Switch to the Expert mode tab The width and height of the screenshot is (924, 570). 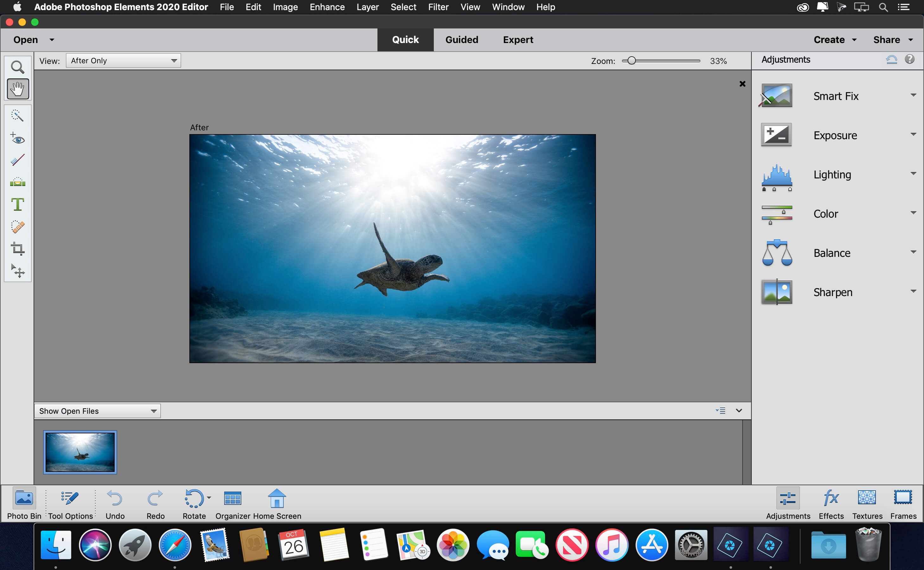pyautogui.click(x=518, y=40)
